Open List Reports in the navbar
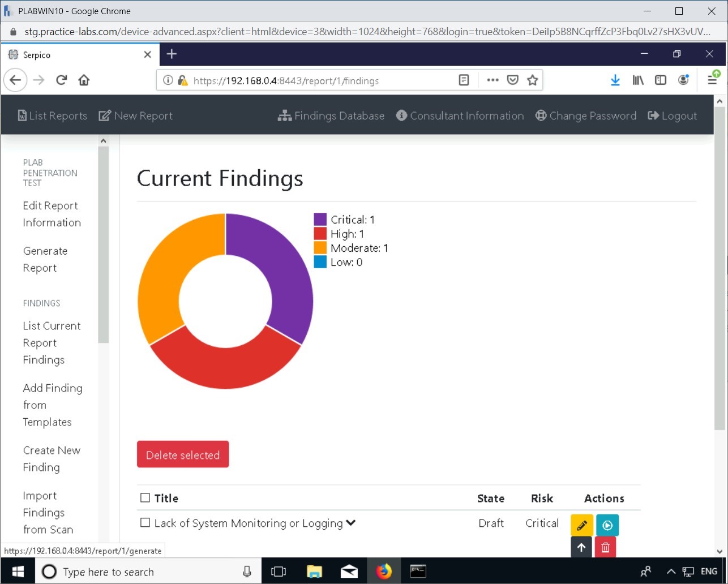Image resolution: width=728 pixels, height=584 pixels. pyautogui.click(x=52, y=116)
